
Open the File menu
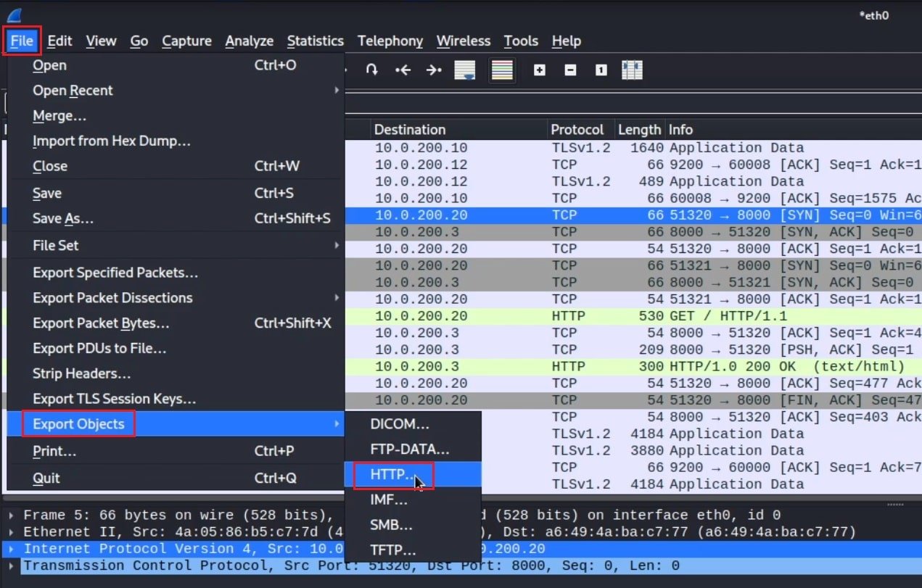coord(22,41)
